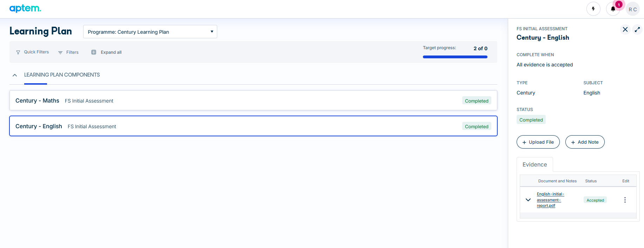
Task: Open the Filters options
Action: tap(68, 52)
